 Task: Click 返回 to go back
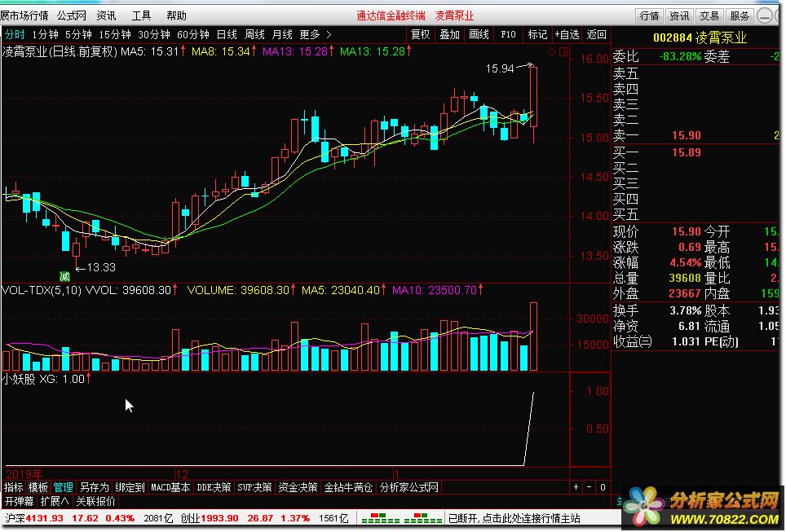596,34
